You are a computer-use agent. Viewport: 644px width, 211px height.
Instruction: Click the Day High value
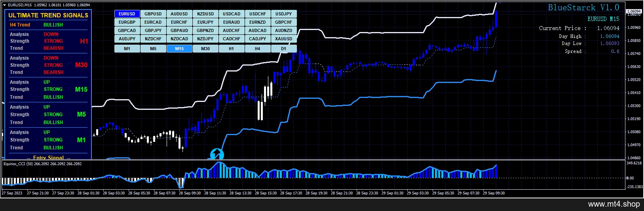(610, 36)
